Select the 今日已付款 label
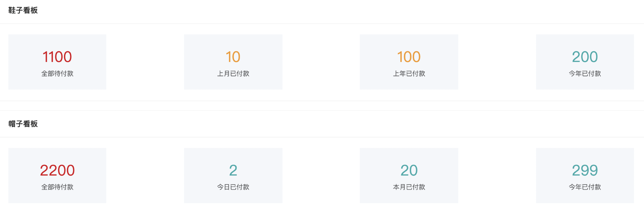This screenshot has width=644, height=211. coord(233,187)
